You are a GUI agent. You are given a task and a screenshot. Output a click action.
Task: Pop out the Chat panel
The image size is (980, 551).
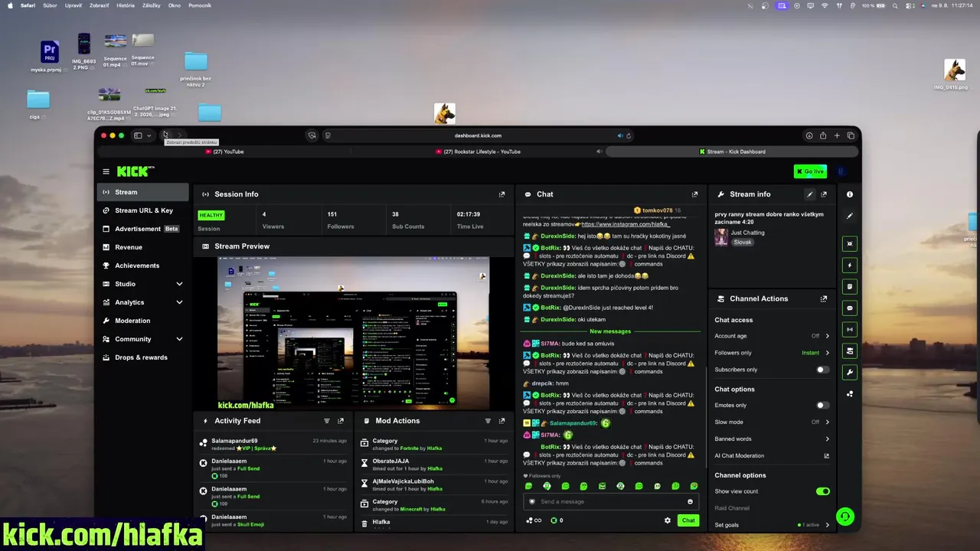tap(695, 194)
